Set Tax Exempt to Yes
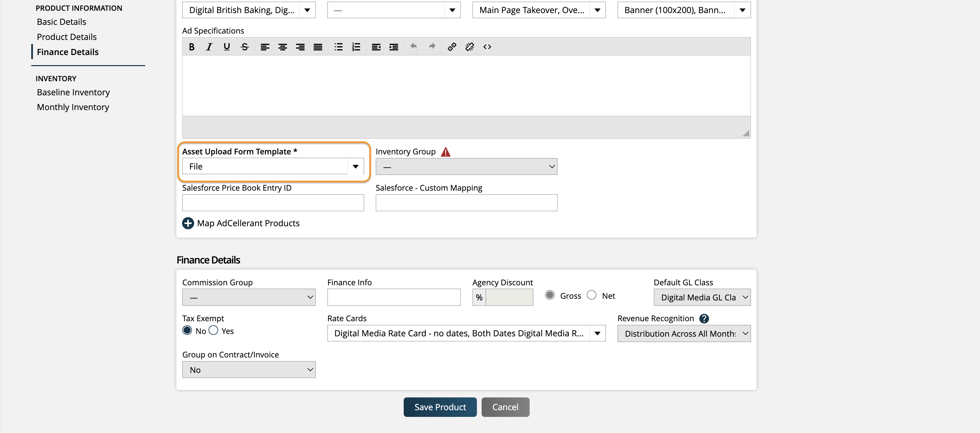The width and height of the screenshot is (980, 433). [213, 330]
